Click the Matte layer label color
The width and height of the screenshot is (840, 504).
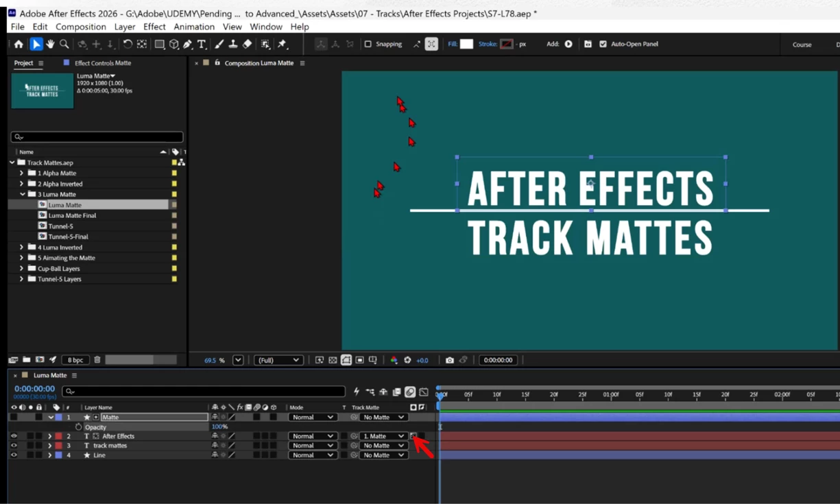click(x=58, y=417)
